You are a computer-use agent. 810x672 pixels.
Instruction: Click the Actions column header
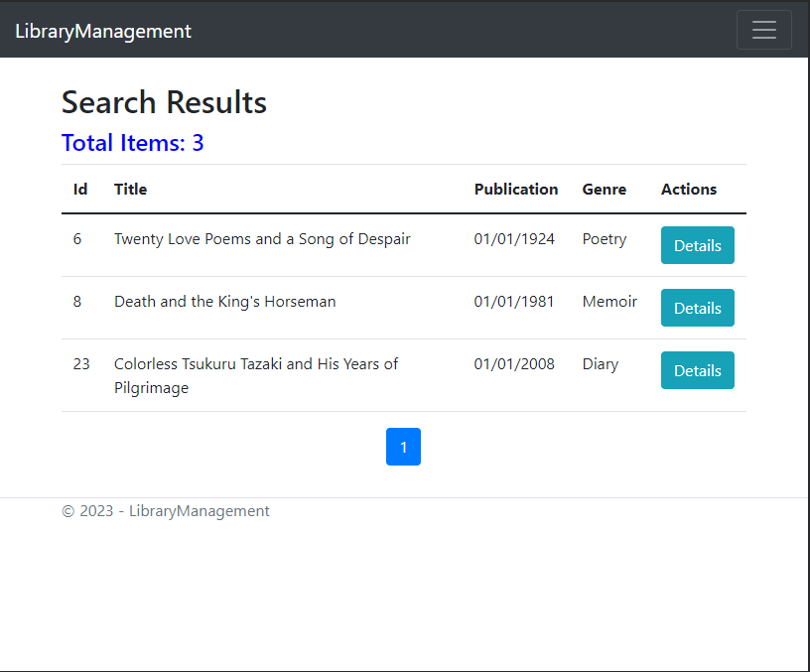coord(689,189)
